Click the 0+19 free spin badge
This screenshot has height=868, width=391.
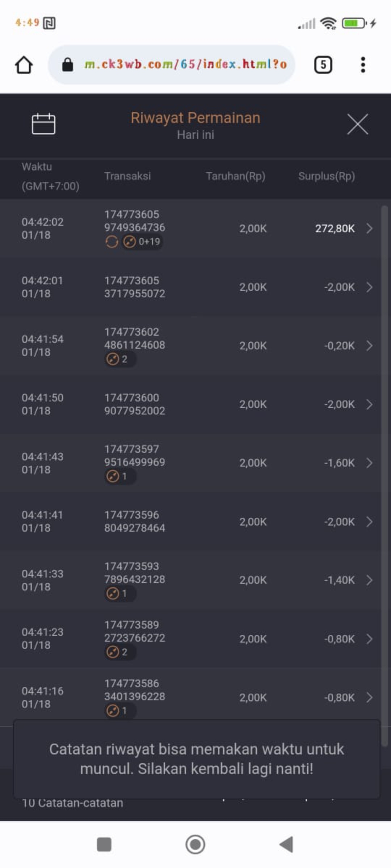(x=142, y=242)
